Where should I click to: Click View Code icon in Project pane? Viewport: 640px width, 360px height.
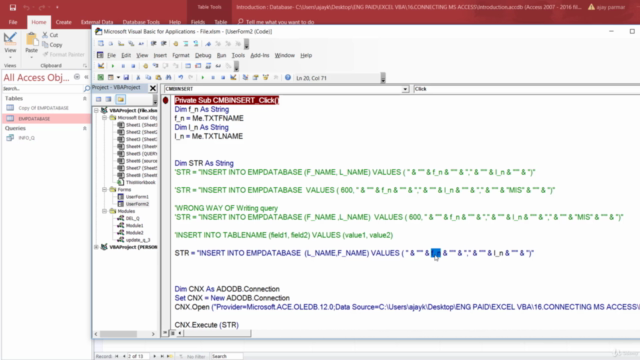[x=98, y=99]
